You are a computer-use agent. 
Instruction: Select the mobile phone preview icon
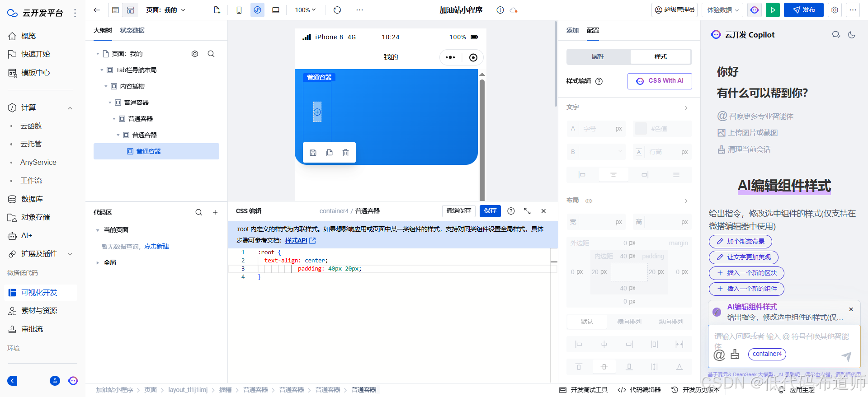239,10
